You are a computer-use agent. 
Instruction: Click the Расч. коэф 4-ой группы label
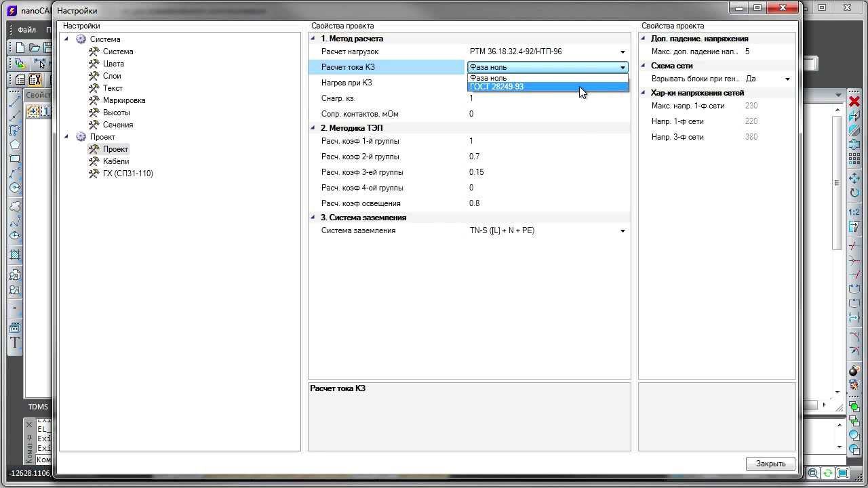coord(362,188)
